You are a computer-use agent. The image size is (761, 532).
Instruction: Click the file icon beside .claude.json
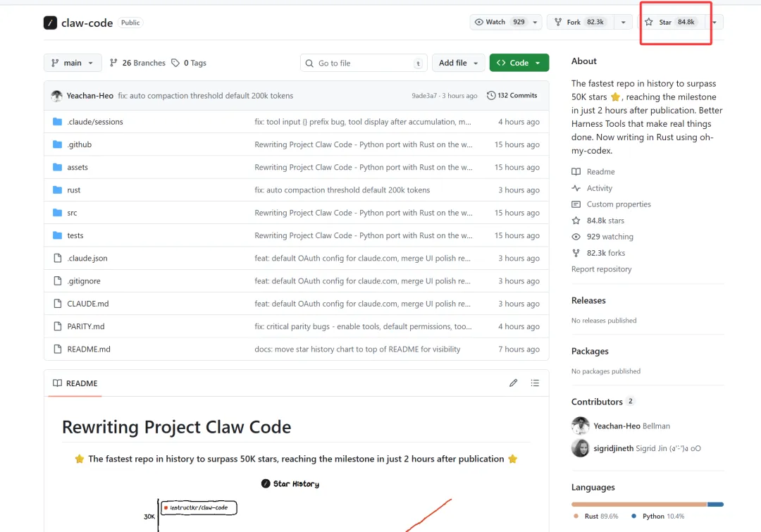[x=57, y=258]
